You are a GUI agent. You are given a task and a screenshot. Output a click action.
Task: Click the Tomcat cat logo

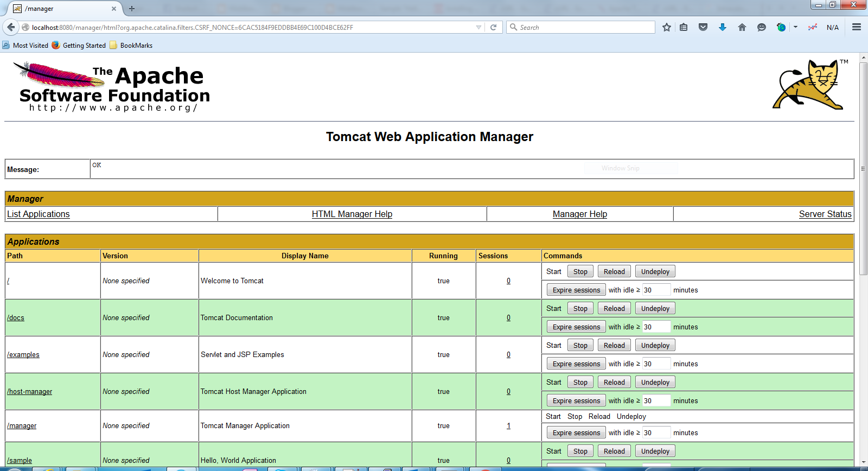point(810,85)
